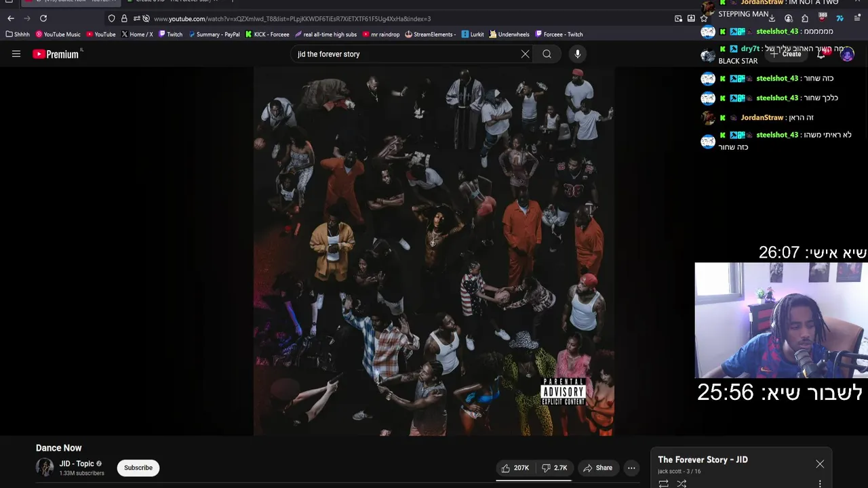Clear the search box with the X

tap(525, 54)
